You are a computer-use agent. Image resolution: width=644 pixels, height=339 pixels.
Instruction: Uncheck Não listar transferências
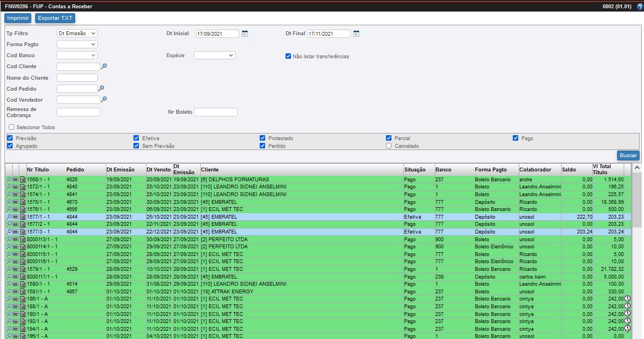pyautogui.click(x=288, y=56)
